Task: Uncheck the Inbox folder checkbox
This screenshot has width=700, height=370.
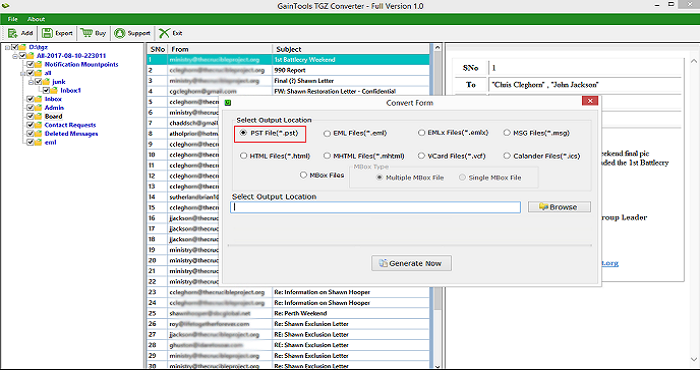Action: tap(30, 99)
